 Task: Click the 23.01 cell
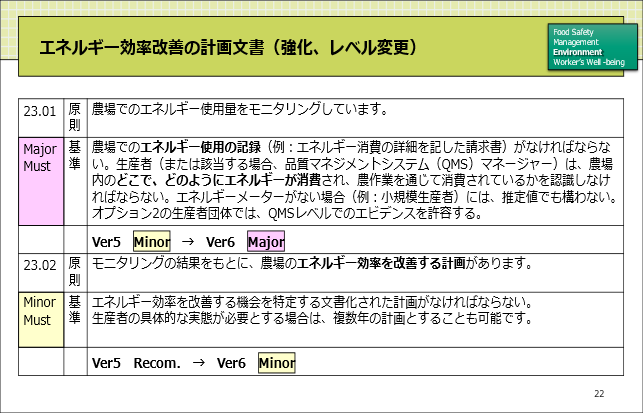41,118
